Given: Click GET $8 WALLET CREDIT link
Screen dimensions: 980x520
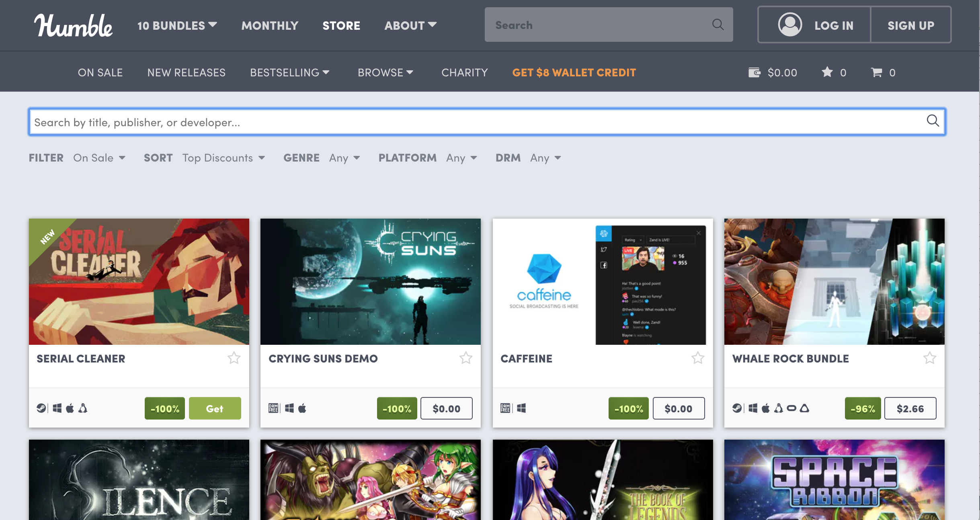Looking at the screenshot, I should coord(573,72).
